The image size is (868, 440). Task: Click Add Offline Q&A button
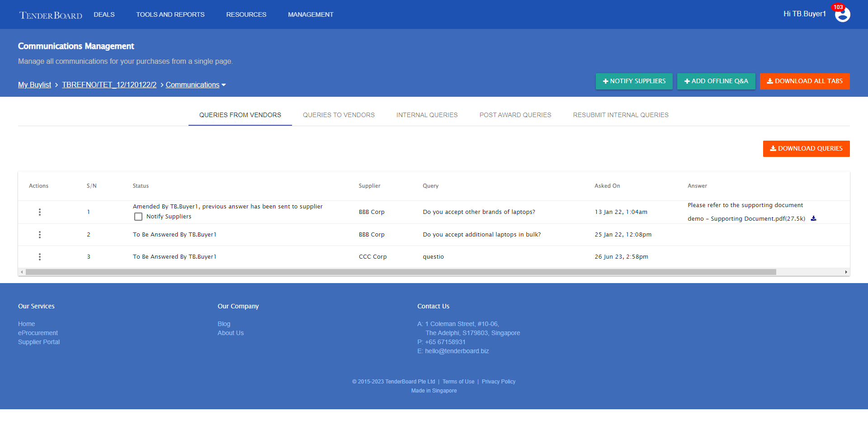(716, 81)
